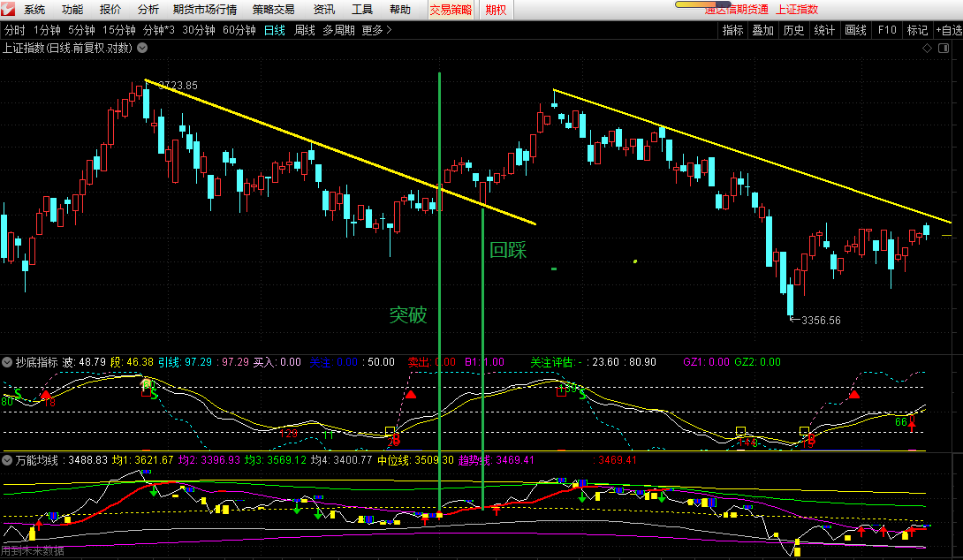Click the red application logo icon

[x=7, y=9]
